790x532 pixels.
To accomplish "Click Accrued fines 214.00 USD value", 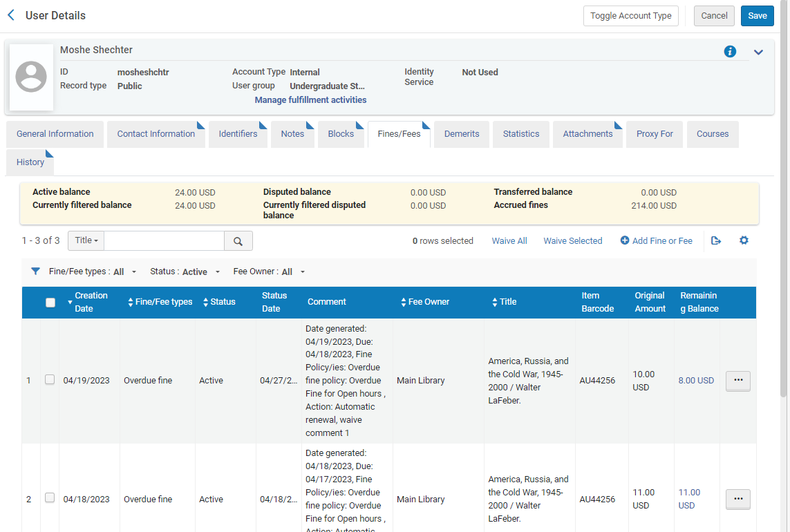I will click(x=653, y=206).
